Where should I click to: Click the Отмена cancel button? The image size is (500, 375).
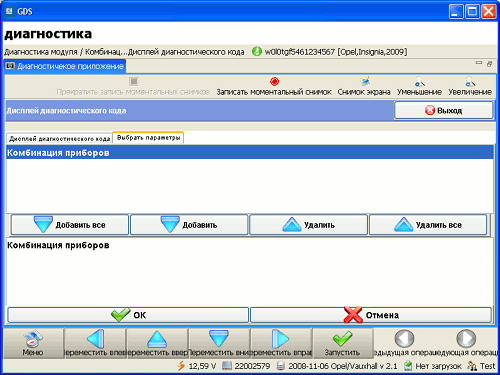coord(371,315)
